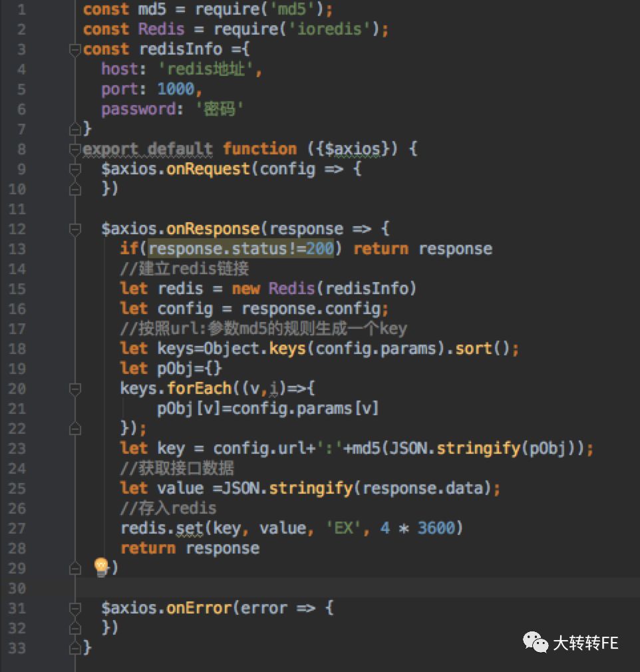This screenshot has height=672, width=640.
Task: Click the onRequest method name
Action: click(x=208, y=169)
